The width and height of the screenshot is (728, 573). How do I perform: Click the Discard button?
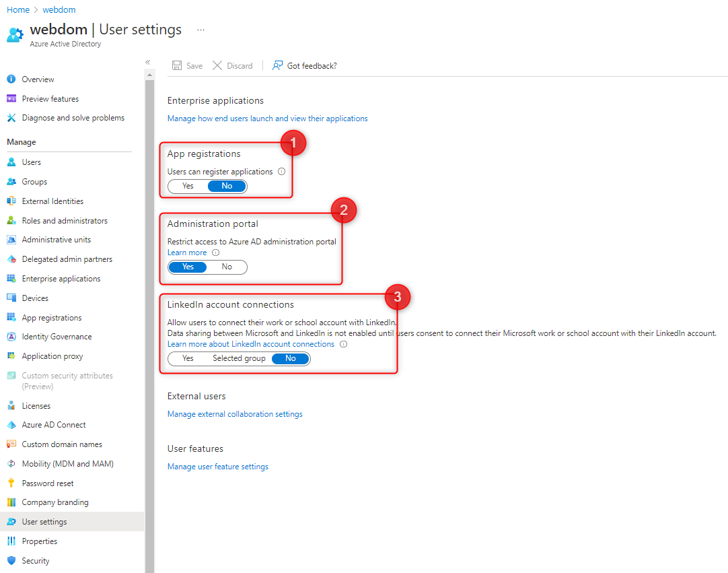point(233,66)
